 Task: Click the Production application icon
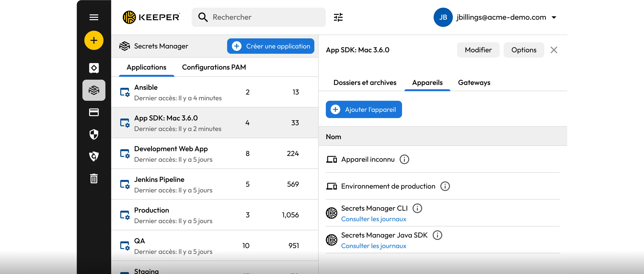[x=125, y=215]
